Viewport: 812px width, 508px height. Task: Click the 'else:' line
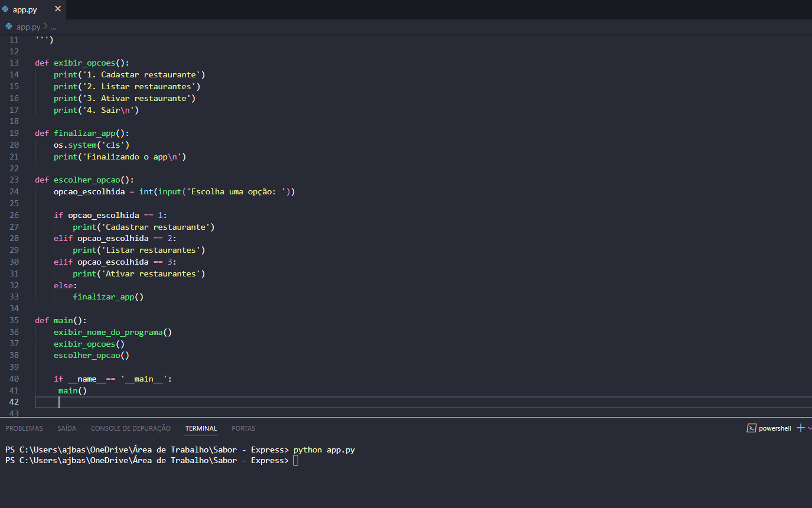click(x=66, y=285)
